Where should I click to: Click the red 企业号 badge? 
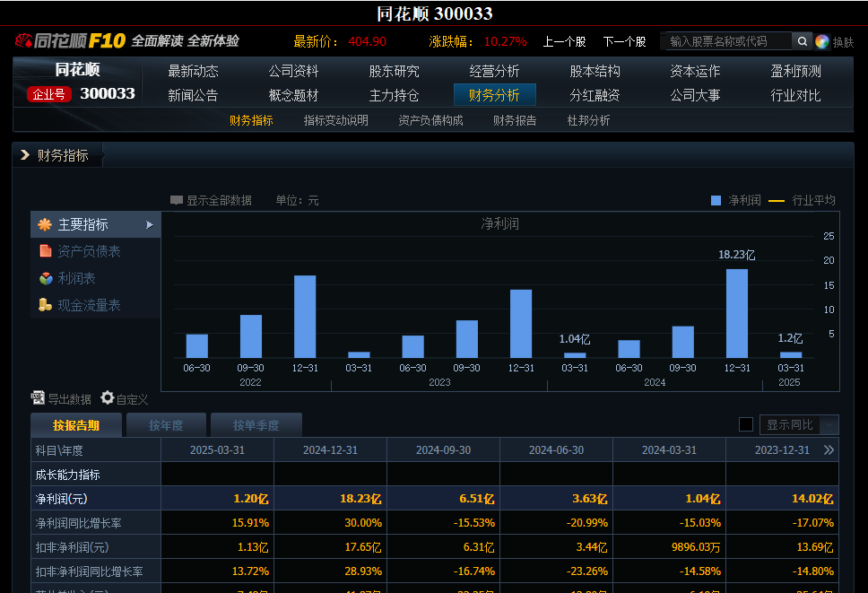pos(48,94)
